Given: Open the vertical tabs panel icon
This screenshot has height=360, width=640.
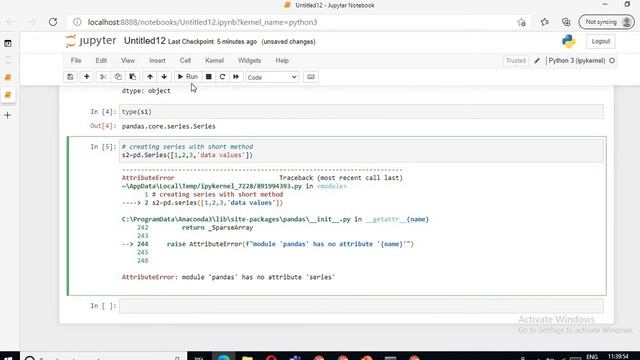Looking at the screenshot, I should [8, 43].
